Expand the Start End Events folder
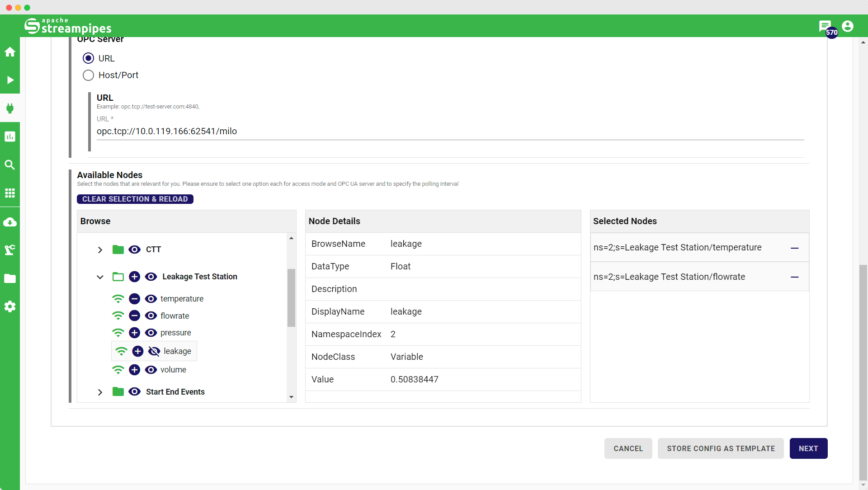Screen dimensions: 868x490 pyautogui.click(x=100, y=392)
